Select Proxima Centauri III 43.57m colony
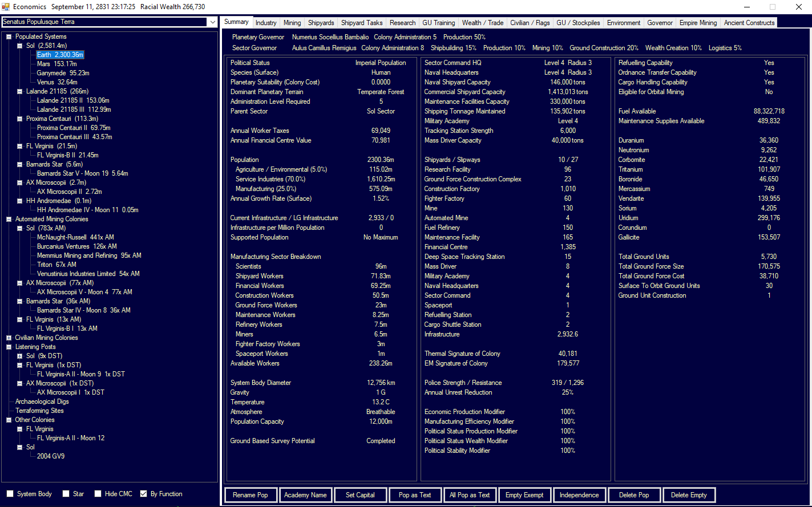The width and height of the screenshot is (812, 507). pyautogui.click(x=75, y=137)
